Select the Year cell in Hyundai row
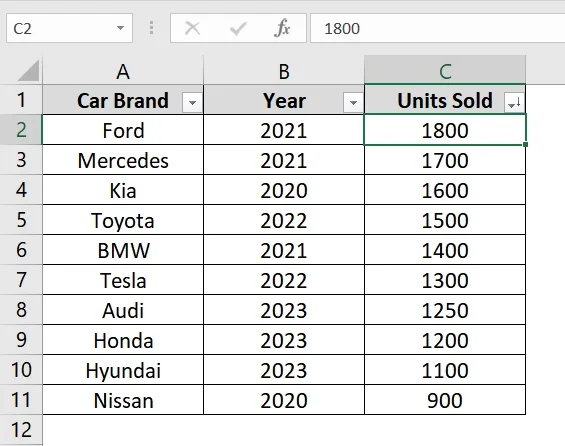The image size is (565, 446). click(x=284, y=370)
